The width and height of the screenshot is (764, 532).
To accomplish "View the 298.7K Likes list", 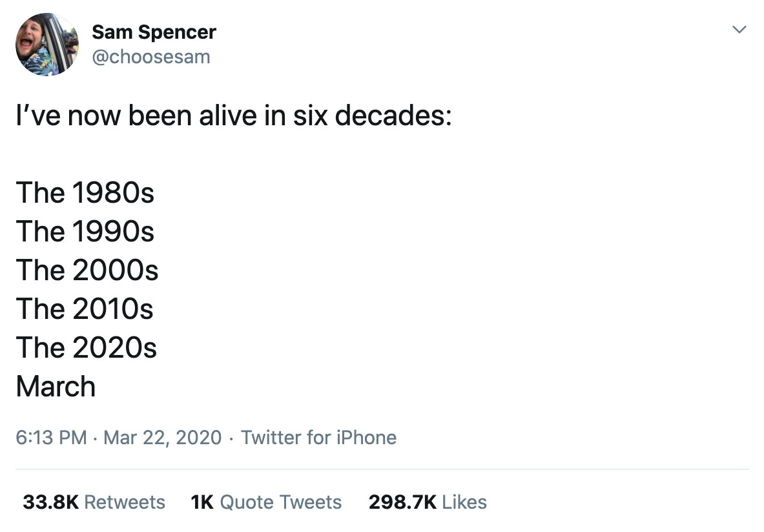I will pos(428,502).
